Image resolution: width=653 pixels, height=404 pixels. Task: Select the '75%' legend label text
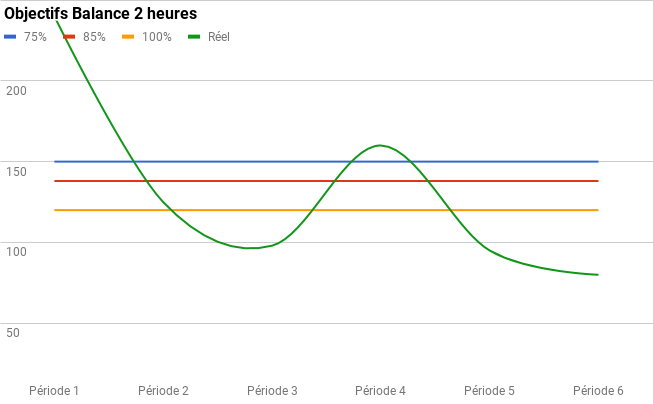(35, 37)
